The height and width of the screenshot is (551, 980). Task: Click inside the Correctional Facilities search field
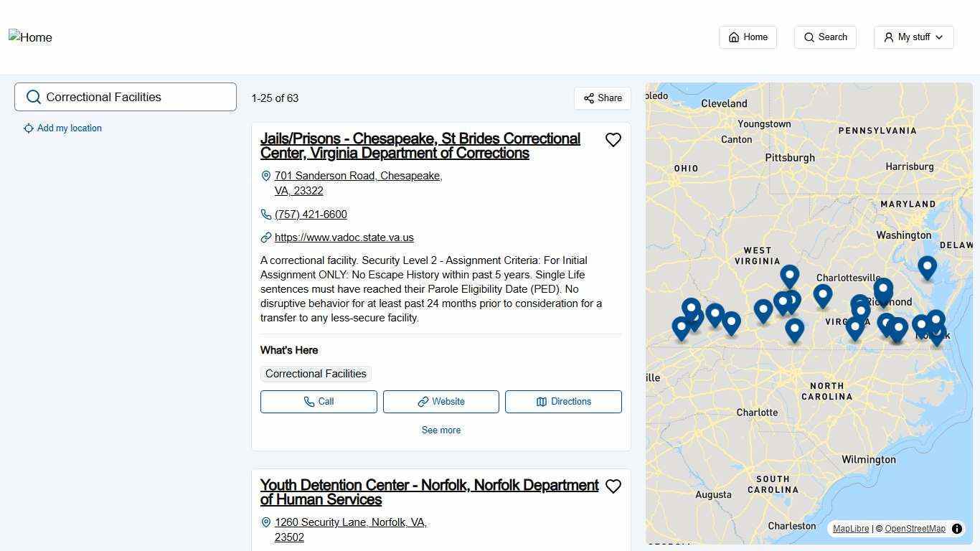click(129, 97)
